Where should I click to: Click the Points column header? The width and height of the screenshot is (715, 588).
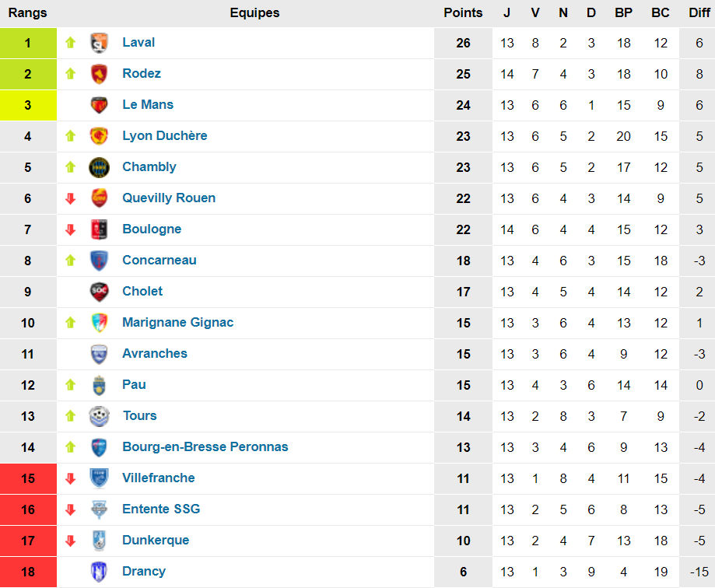pyautogui.click(x=463, y=12)
